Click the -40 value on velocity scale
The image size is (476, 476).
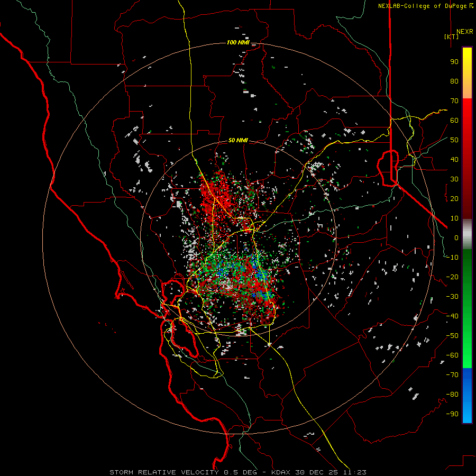452,316
